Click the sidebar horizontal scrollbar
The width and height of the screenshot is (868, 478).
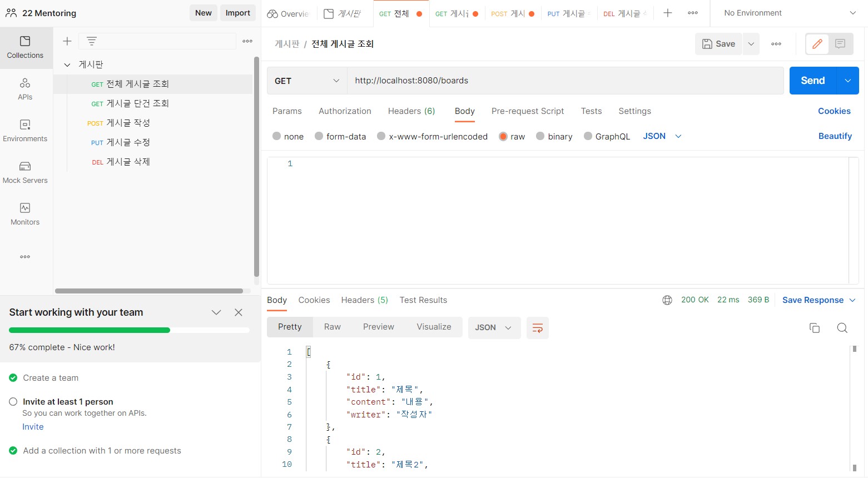(149, 291)
